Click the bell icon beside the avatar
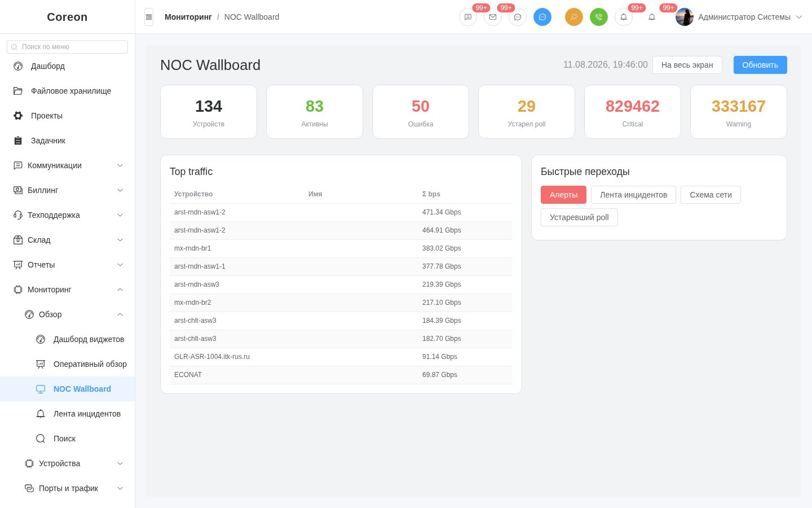The image size is (812, 508). pyautogui.click(x=652, y=17)
